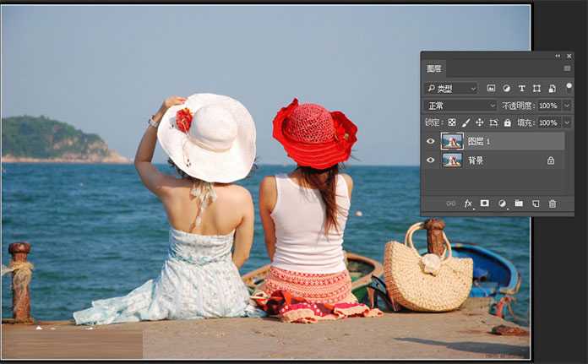Open the 正常 blend mode dropdown
Screen dimensions: 588x364
tap(460, 106)
